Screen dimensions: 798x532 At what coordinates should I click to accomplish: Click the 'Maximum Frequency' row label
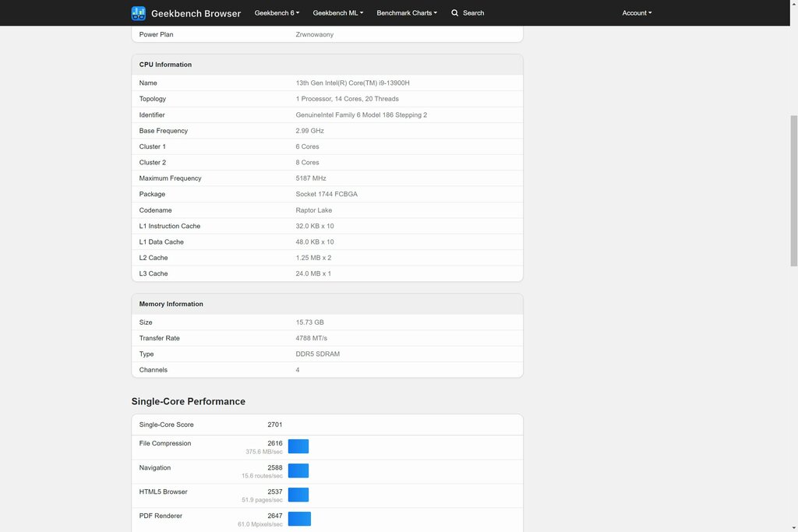pyautogui.click(x=170, y=178)
